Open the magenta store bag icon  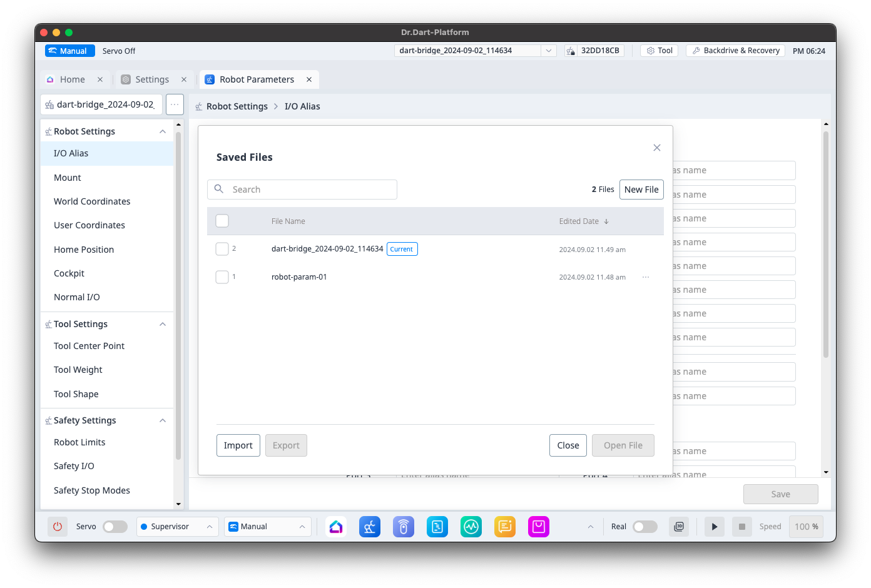(539, 527)
